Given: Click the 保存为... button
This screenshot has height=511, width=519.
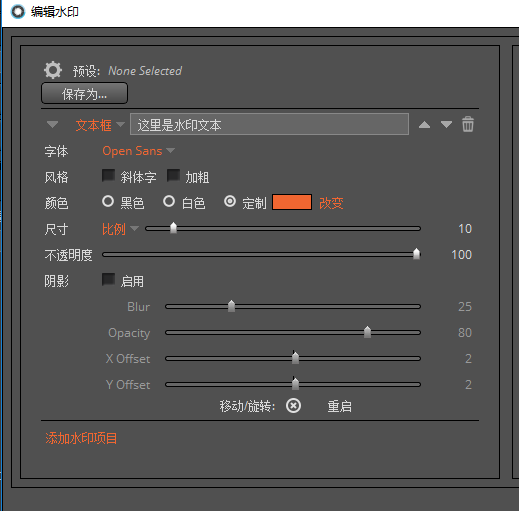Looking at the screenshot, I should [x=84, y=93].
